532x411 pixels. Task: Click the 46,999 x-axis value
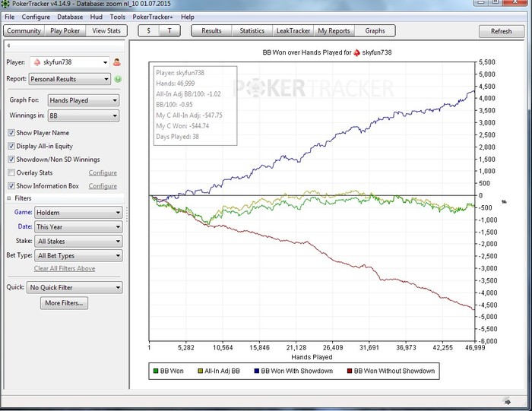pos(475,348)
